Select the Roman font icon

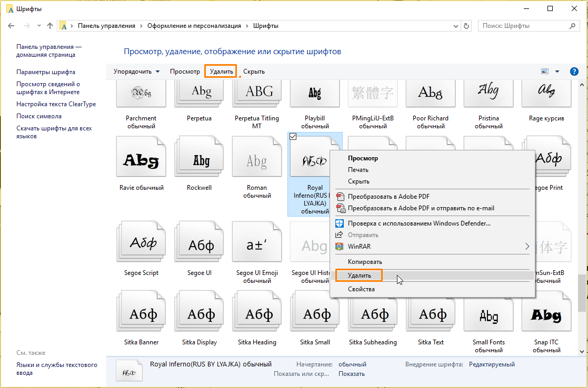click(257, 156)
